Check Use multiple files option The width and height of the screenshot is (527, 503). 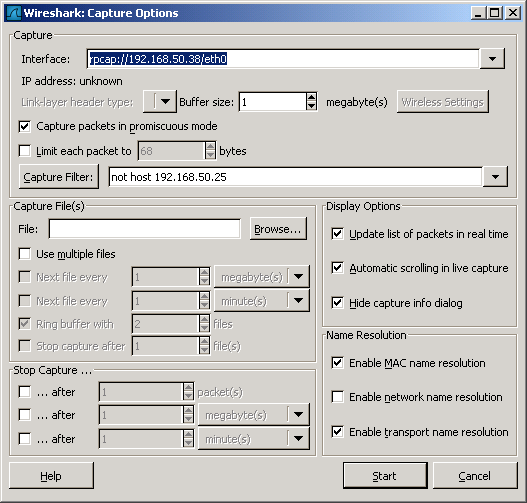pos(25,254)
